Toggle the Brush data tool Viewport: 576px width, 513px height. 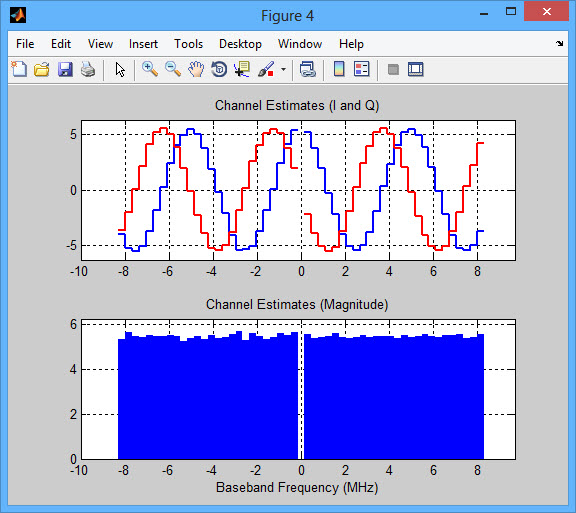coord(266,69)
